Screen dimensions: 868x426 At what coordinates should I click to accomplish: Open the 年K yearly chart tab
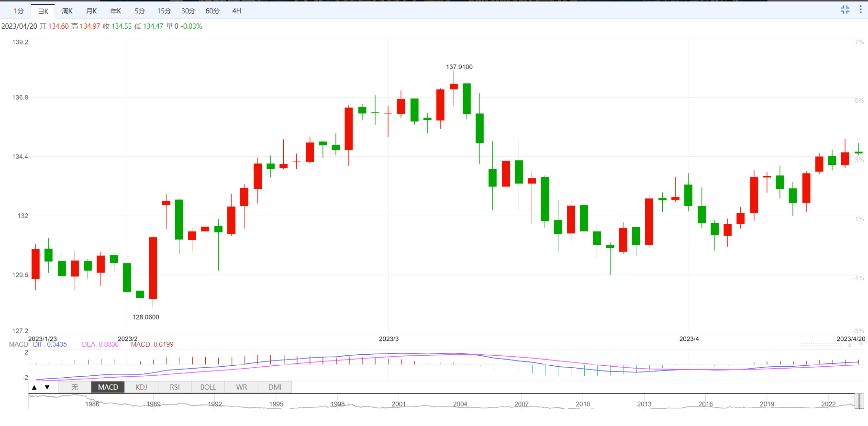116,11
